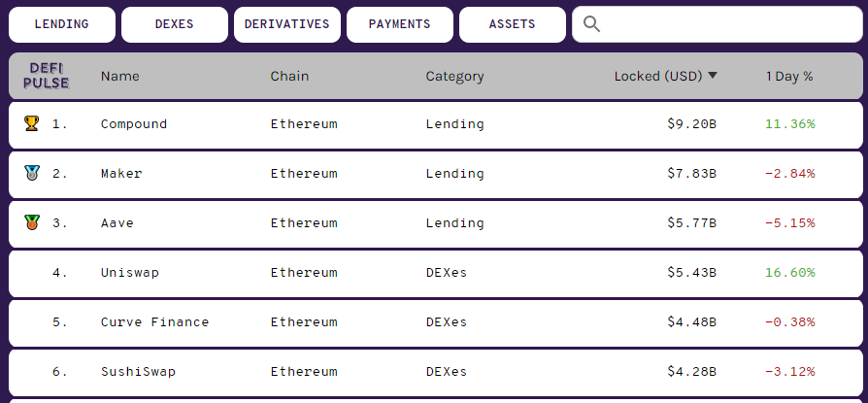Screen dimensions: 868x403
Task: Click the gold trophy icon beside Compound
Action: [x=31, y=123]
